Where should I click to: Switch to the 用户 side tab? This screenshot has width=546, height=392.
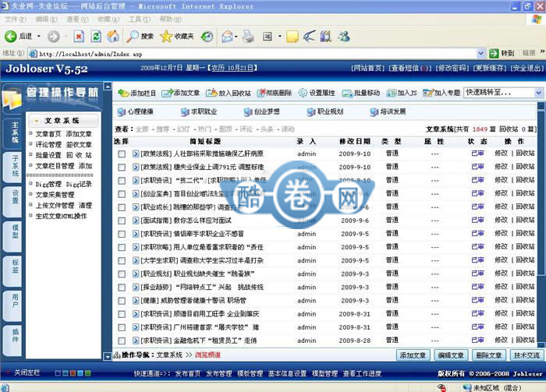(13, 305)
